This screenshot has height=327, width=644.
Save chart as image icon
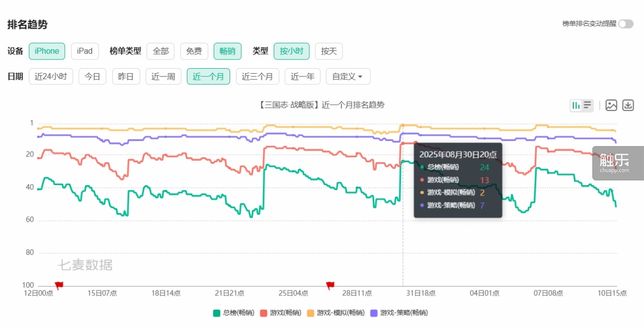[x=611, y=105]
